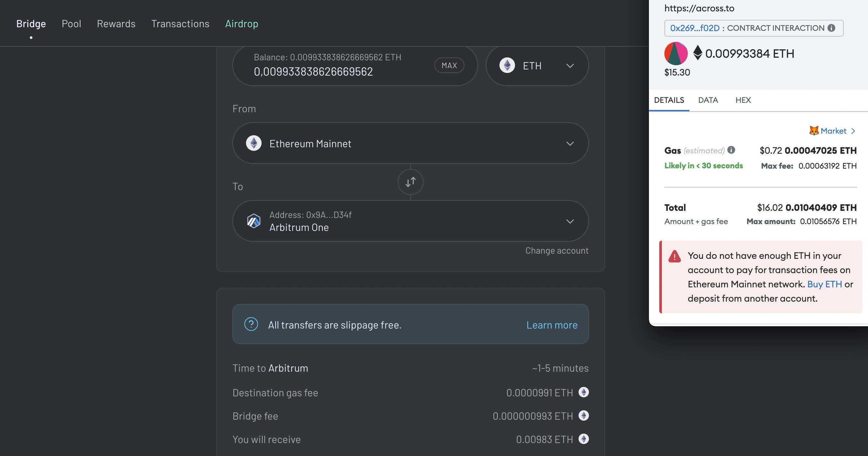Click the ETH icon next to Destination gas fee
Viewport: 868px width, 456px height.
point(584,392)
